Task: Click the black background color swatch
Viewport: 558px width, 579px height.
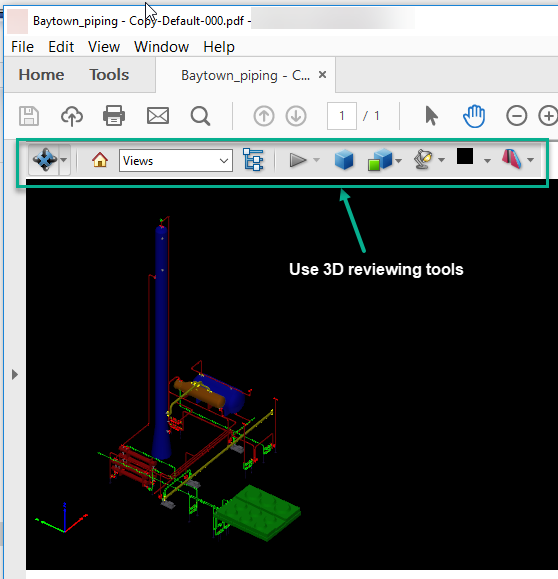Action: coord(465,156)
